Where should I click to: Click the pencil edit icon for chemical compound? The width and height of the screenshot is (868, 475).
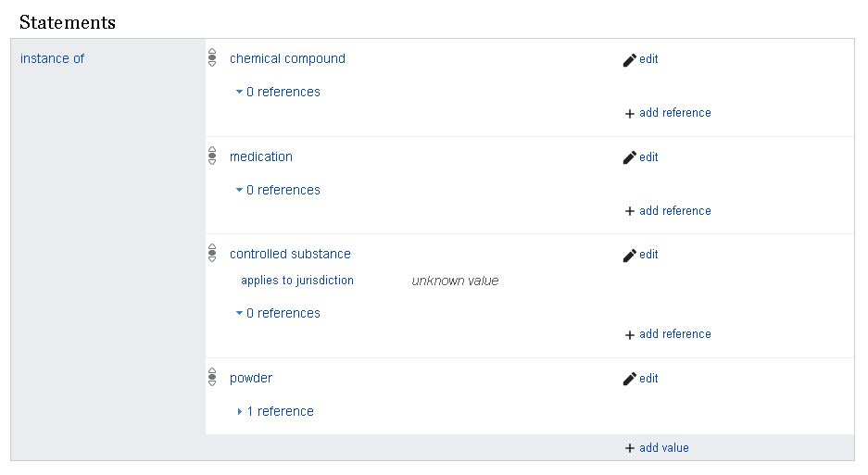click(x=629, y=60)
